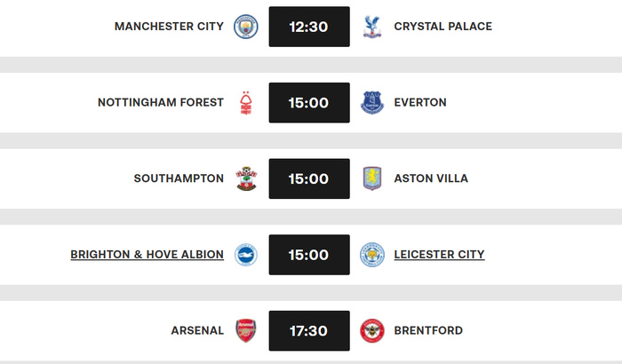Select the Arsenal team name
This screenshot has height=364, width=622.
[x=197, y=331]
